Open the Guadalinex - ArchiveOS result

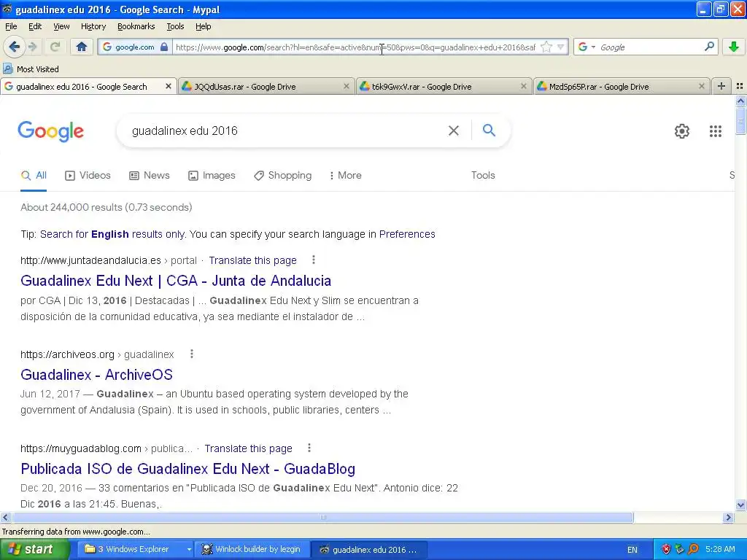coord(97,375)
